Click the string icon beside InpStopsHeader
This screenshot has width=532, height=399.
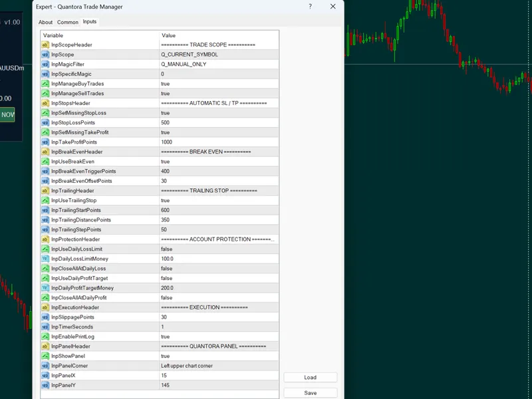tap(45, 103)
